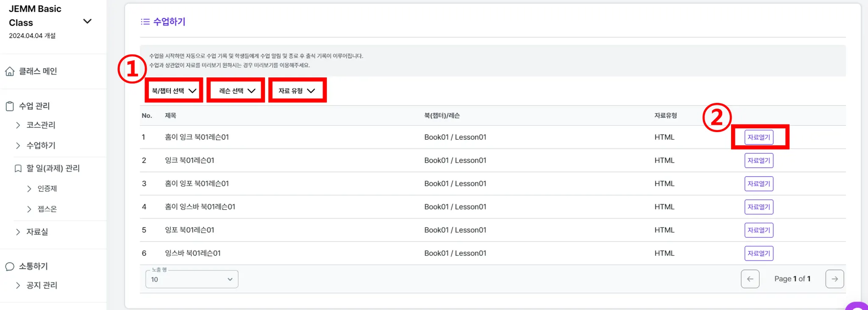Click 자료열기 for 홈이 잉스바 북01레슨01
This screenshot has width=868, height=310.
[x=759, y=207]
